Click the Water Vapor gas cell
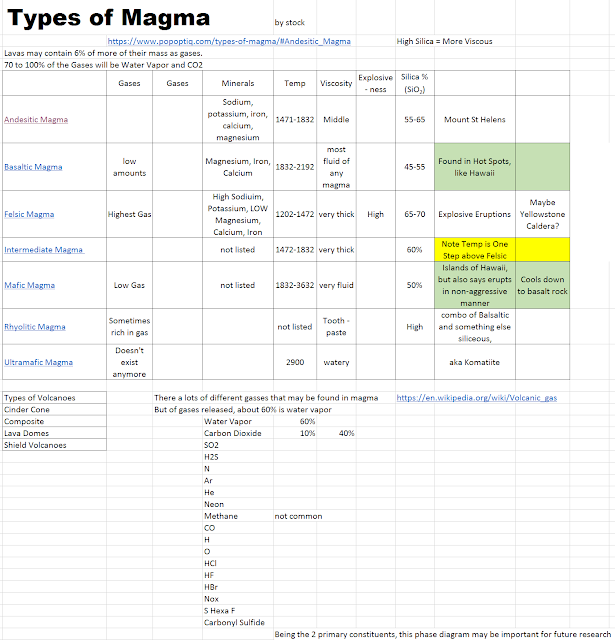Image resolution: width=615 pixels, height=640 pixels. [x=238, y=422]
